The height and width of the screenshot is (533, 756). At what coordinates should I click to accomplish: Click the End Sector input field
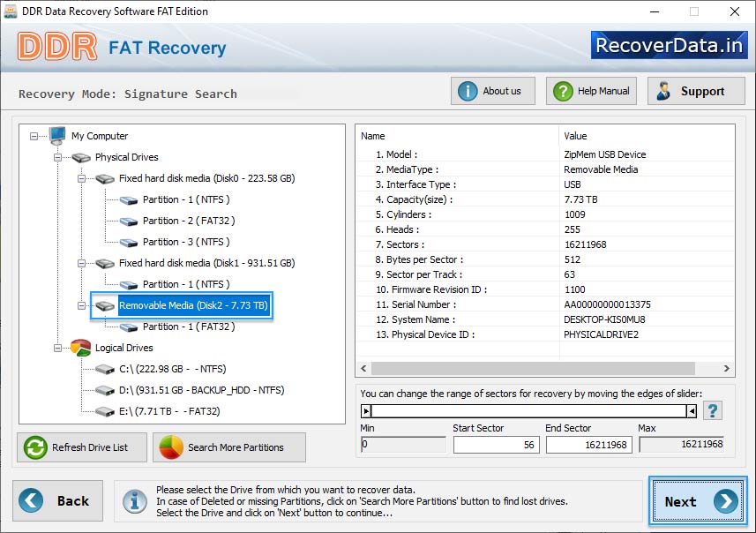click(588, 445)
